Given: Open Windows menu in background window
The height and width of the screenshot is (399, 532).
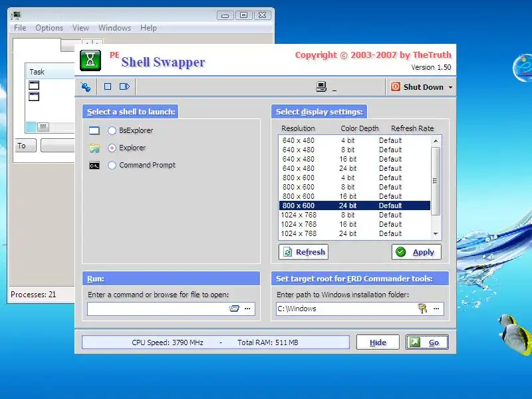Looking at the screenshot, I should 114,28.
